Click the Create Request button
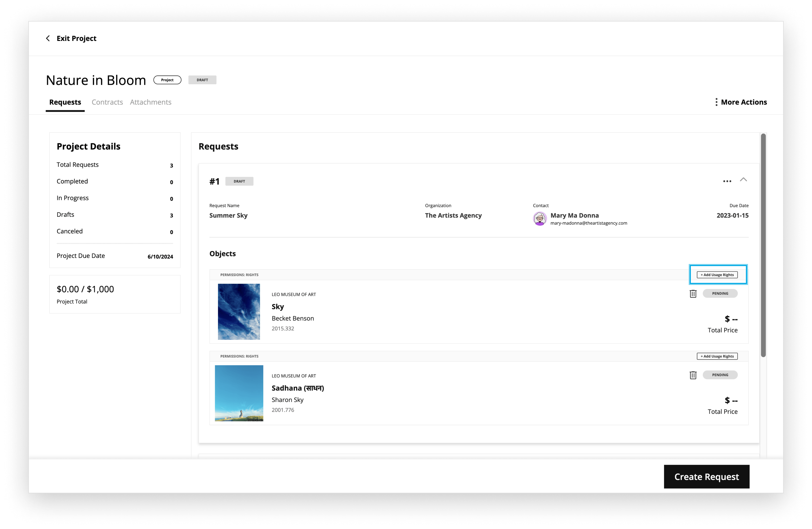 pos(706,477)
